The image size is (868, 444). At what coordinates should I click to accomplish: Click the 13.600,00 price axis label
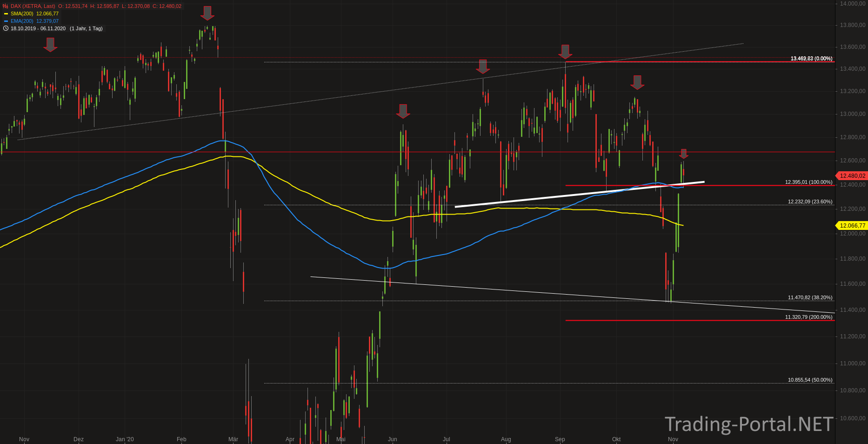(853, 47)
